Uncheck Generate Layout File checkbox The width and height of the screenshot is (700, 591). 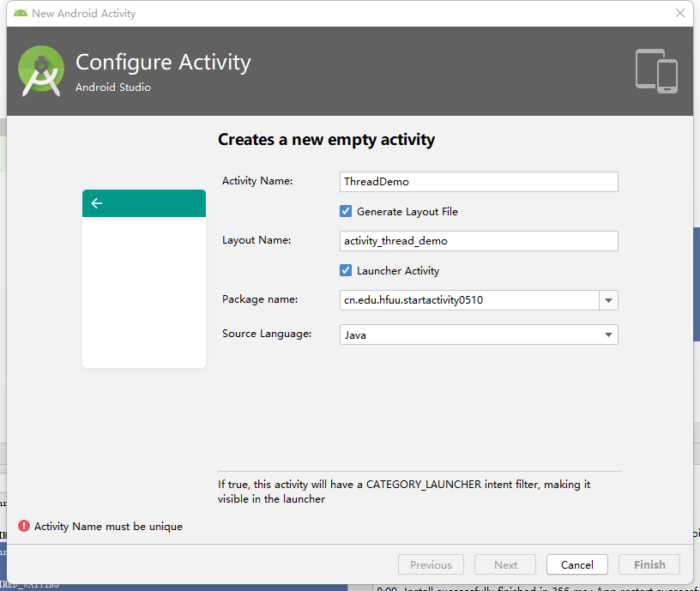click(346, 211)
